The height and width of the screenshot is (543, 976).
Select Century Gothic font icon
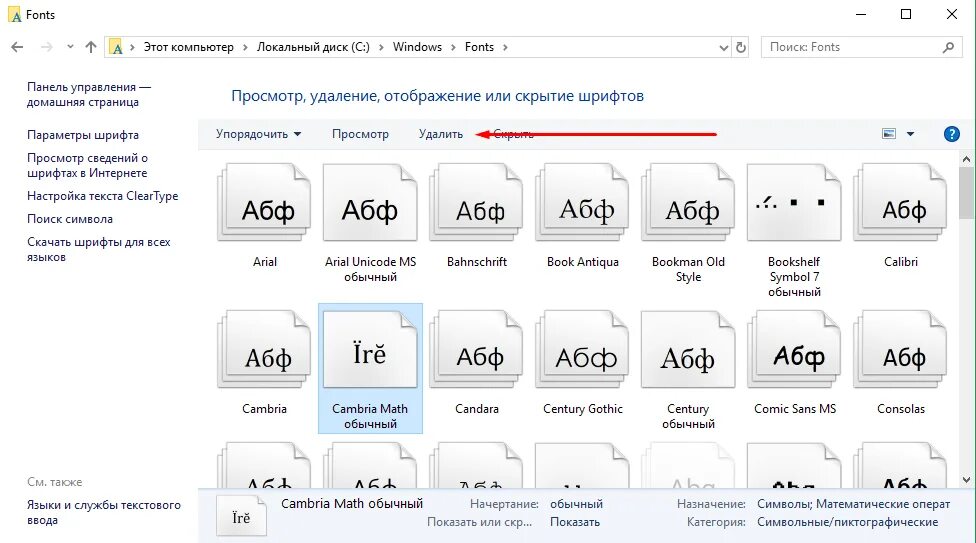(583, 350)
